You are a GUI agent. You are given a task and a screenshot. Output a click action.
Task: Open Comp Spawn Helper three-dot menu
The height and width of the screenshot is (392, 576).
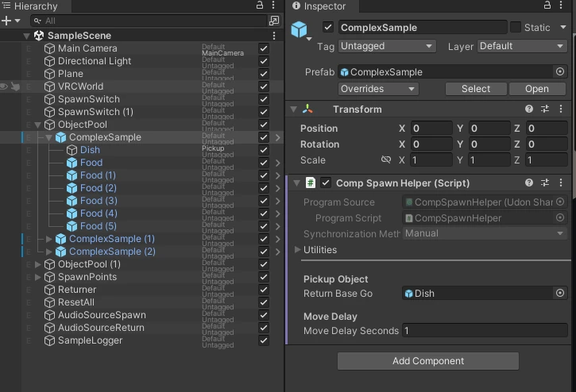(x=561, y=183)
